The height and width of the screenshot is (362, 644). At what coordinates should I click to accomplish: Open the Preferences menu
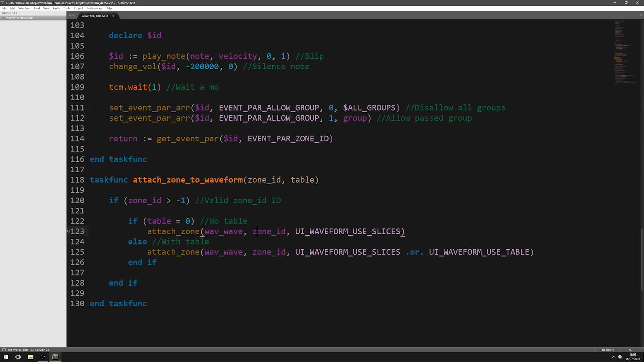pyautogui.click(x=94, y=8)
